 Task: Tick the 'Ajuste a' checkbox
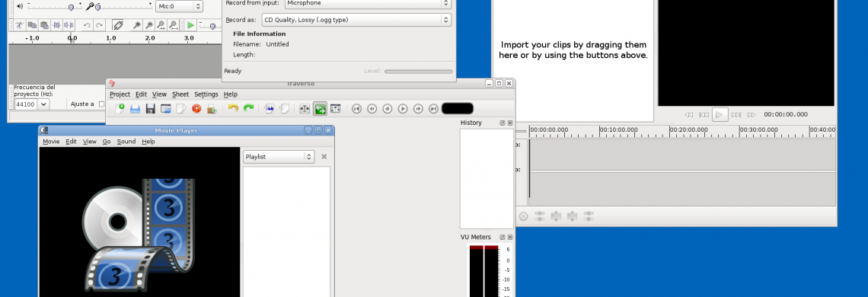(x=101, y=104)
